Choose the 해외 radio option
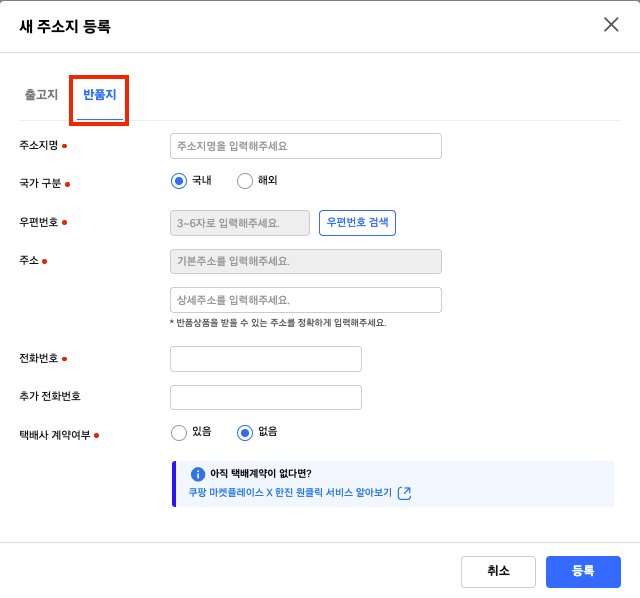 click(x=244, y=181)
